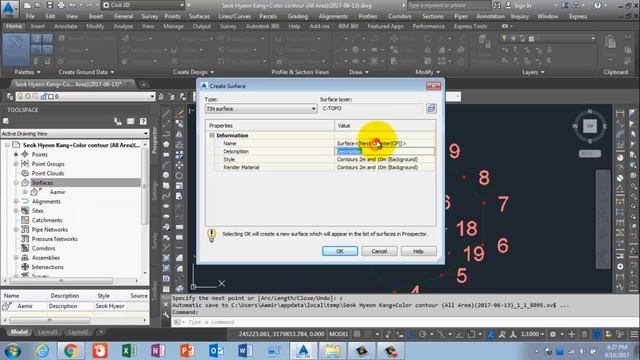Click the Toolspace help icon
640x360 pixels.
pos(143,121)
